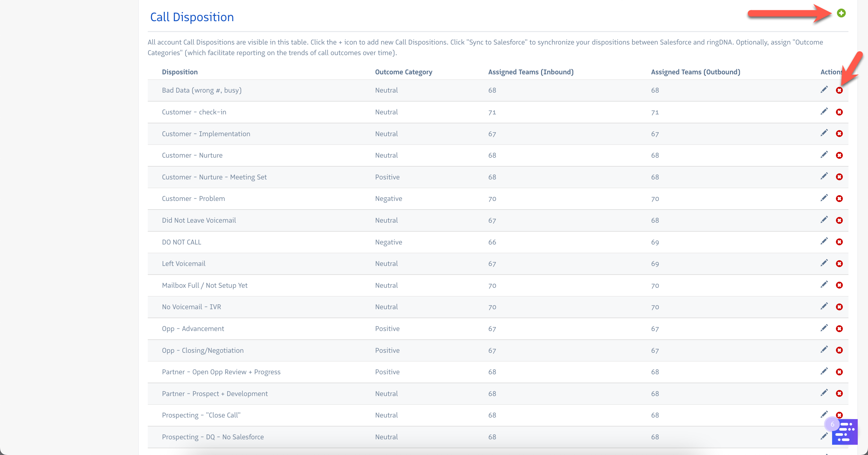This screenshot has height=455, width=868.
Task: Select the Customer - check-in name cell
Action: [194, 112]
